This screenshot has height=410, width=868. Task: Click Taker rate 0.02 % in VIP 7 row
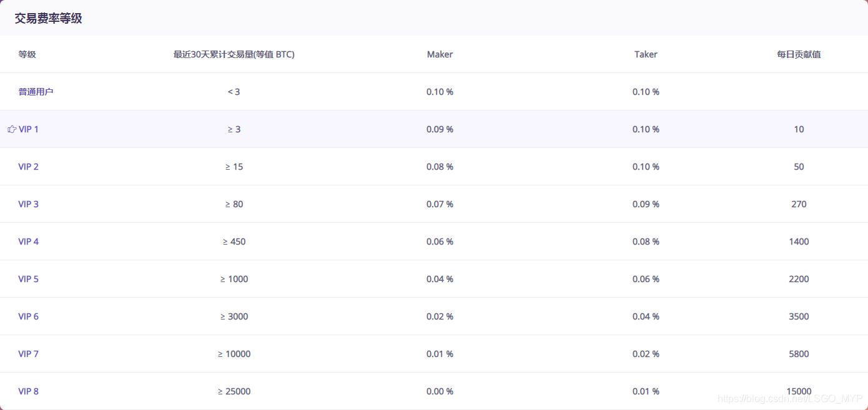[646, 354]
